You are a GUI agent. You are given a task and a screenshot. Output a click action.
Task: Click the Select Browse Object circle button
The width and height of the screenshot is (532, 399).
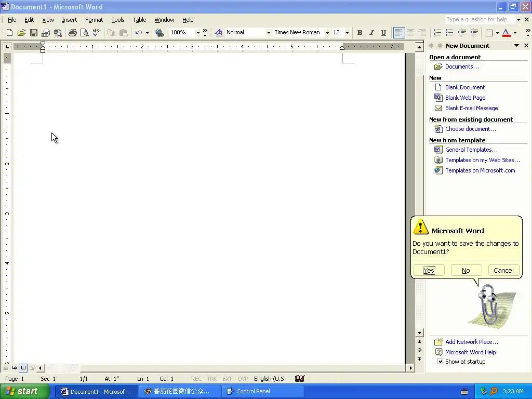[x=419, y=350]
